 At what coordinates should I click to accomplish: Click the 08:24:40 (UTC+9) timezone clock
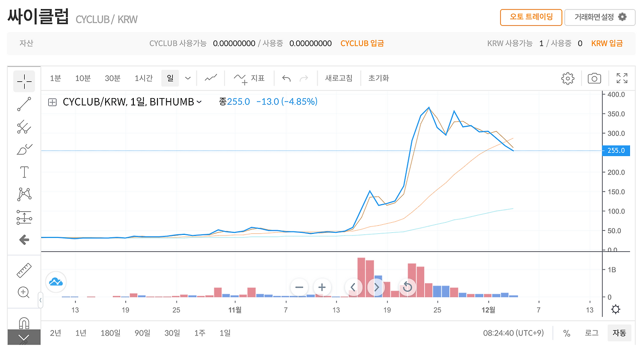(513, 333)
